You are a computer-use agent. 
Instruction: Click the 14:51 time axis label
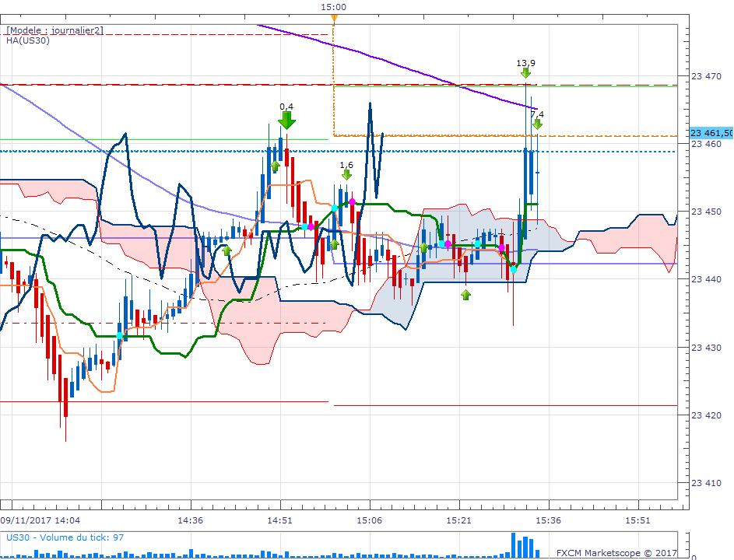click(x=280, y=520)
